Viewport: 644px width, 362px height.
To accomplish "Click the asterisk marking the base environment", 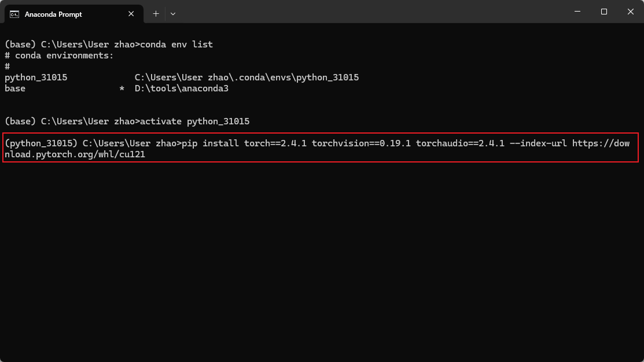I will pos(122,89).
